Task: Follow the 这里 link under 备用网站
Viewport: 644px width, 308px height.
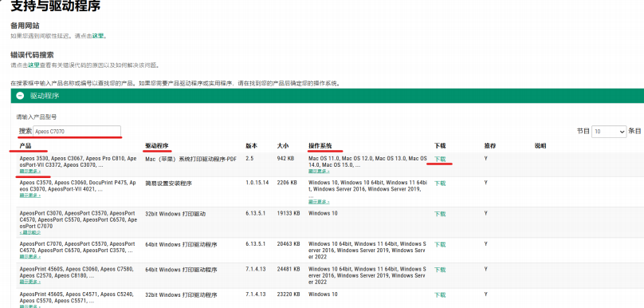Action: pos(98,36)
